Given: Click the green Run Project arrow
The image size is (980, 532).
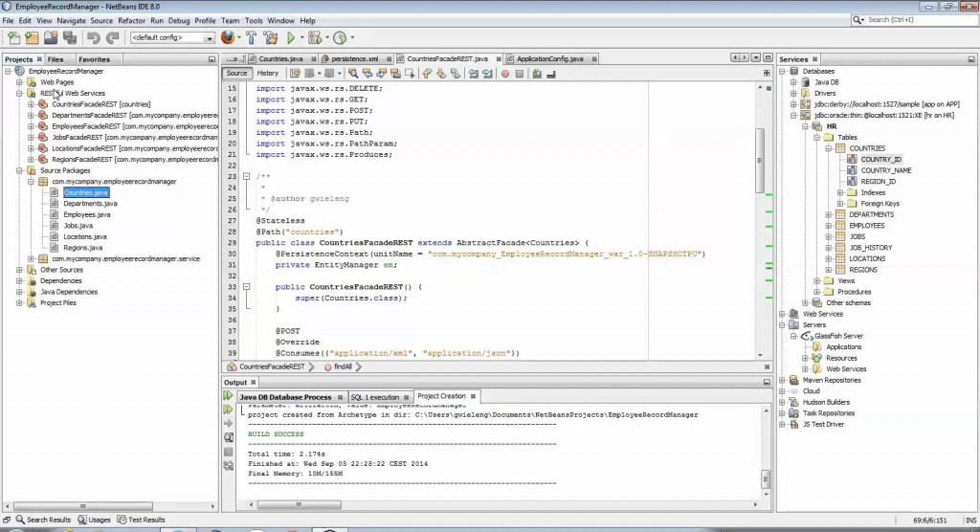Looking at the screenshot, I should [x=291, y=38].
